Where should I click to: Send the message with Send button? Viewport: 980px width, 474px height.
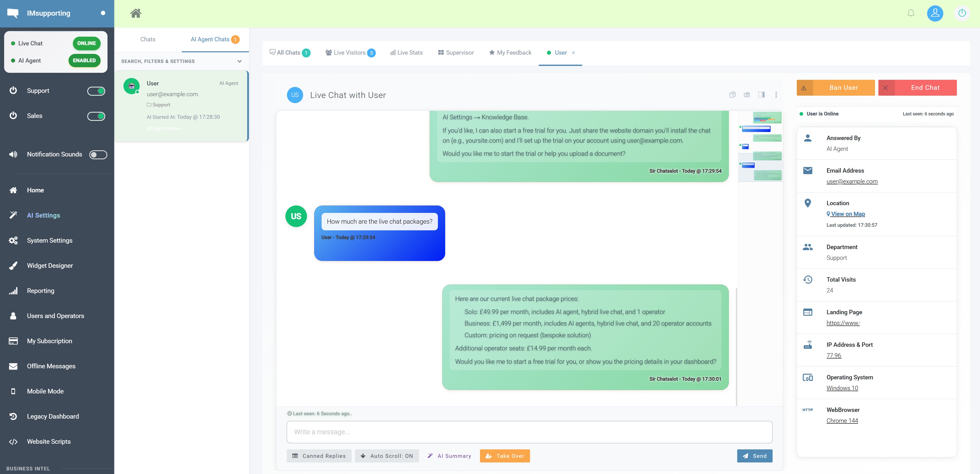(755, 456)
